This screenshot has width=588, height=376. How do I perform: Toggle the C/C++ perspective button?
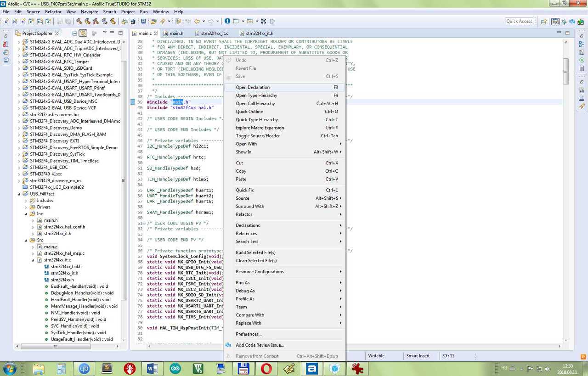555,21
